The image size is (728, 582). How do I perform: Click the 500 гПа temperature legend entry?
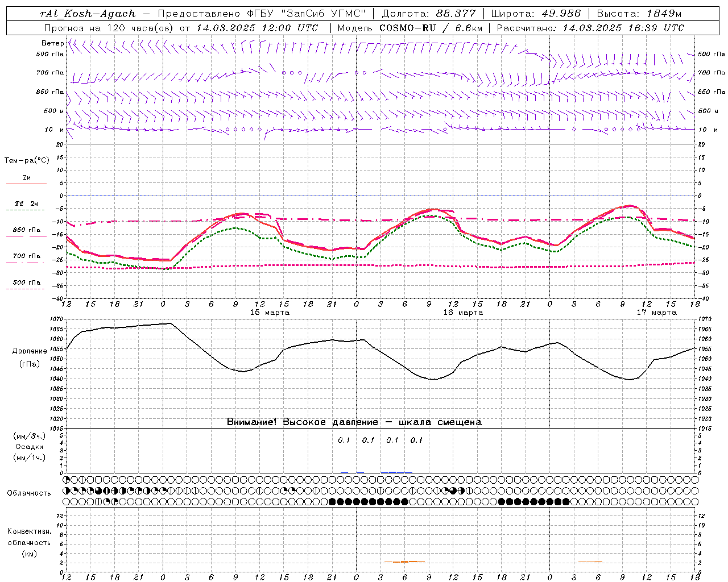tap(27, 282)
